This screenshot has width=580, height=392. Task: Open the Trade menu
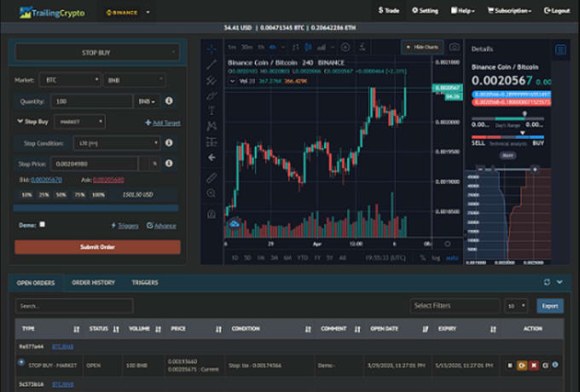(389, 11)
